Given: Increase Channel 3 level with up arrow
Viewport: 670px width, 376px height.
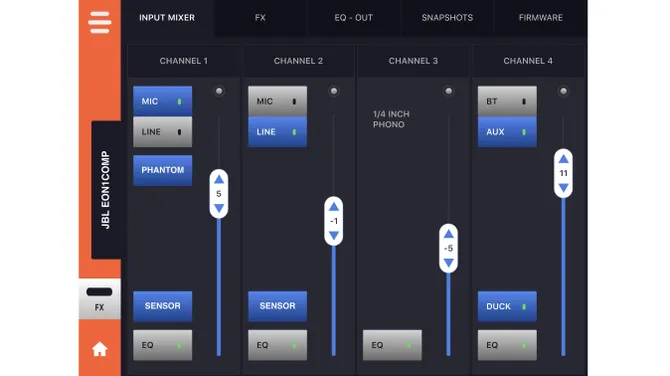Looking at the screenshot, I should click(448, 234).
